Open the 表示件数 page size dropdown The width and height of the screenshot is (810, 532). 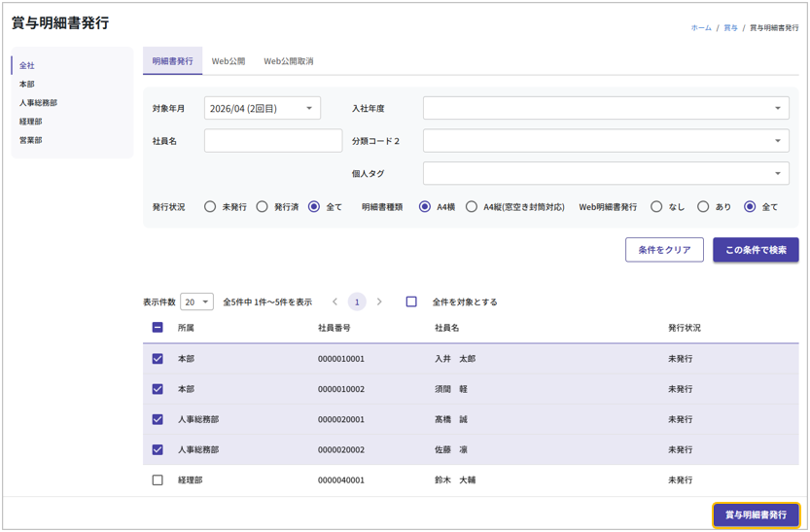click(196, 302)
